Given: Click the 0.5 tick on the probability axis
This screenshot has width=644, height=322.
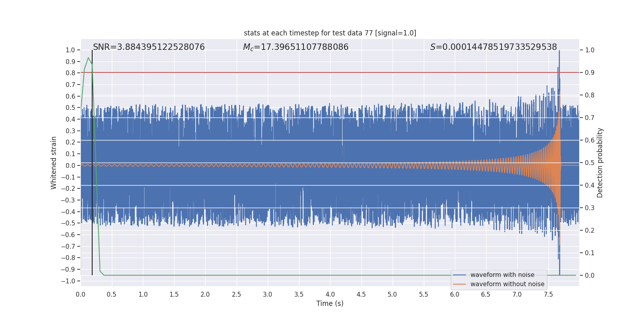Looking at the screenshot, I should pyautogui.click(x=589, y=163).
